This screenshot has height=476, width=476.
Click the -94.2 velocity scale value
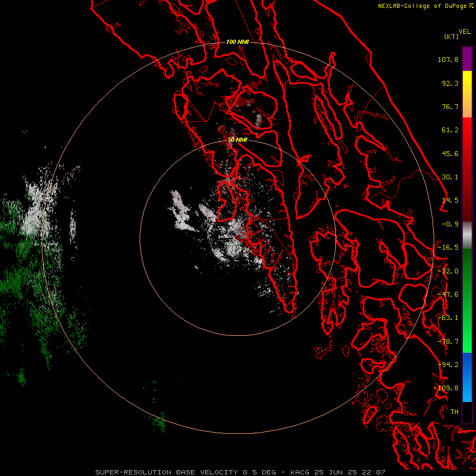click(448, 365)
